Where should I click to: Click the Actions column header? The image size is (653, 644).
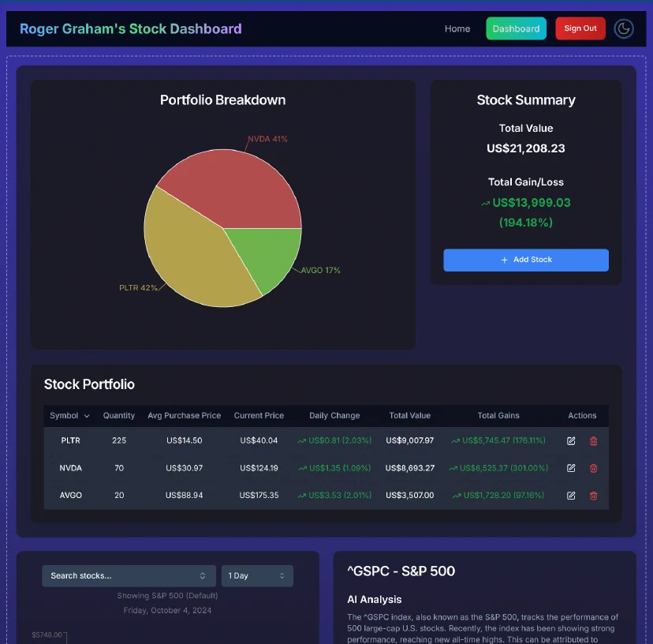coord(582,416)
